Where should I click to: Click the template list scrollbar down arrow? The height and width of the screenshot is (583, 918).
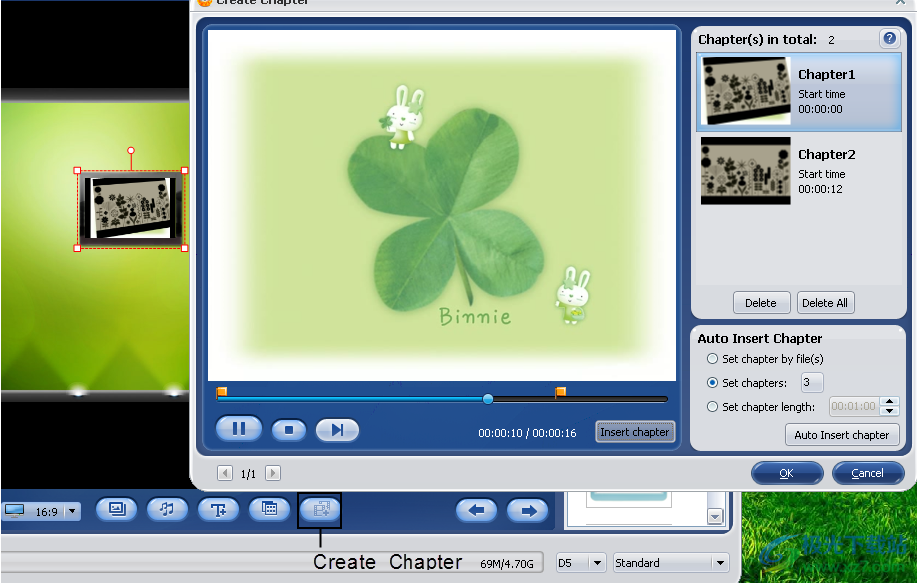pyautogui.click(x=715, y=516)
